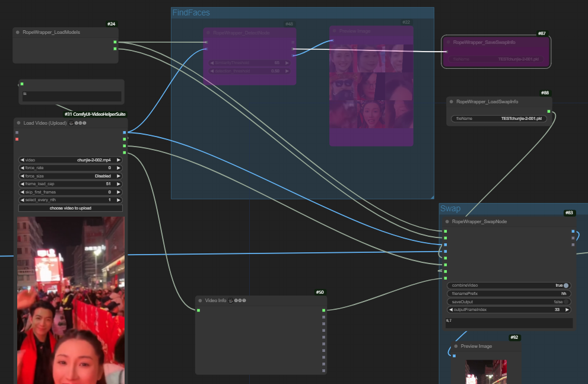
Task: Toggle saveOutput switch on SwapNode
Action: tap(566, 302)
